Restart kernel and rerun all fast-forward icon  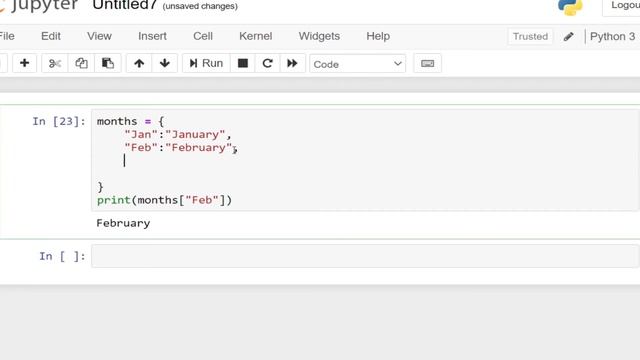click(292, 63)
